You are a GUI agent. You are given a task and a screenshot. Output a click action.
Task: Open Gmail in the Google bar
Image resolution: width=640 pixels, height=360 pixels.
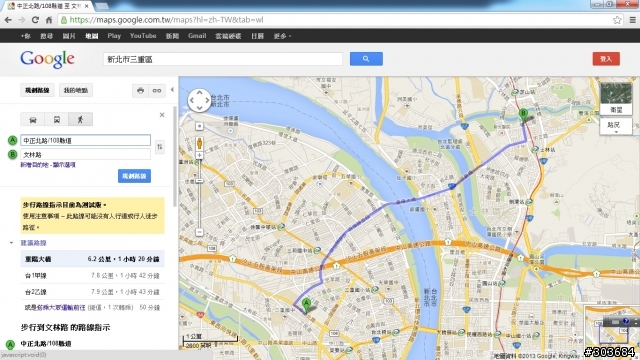pos(197,36)
